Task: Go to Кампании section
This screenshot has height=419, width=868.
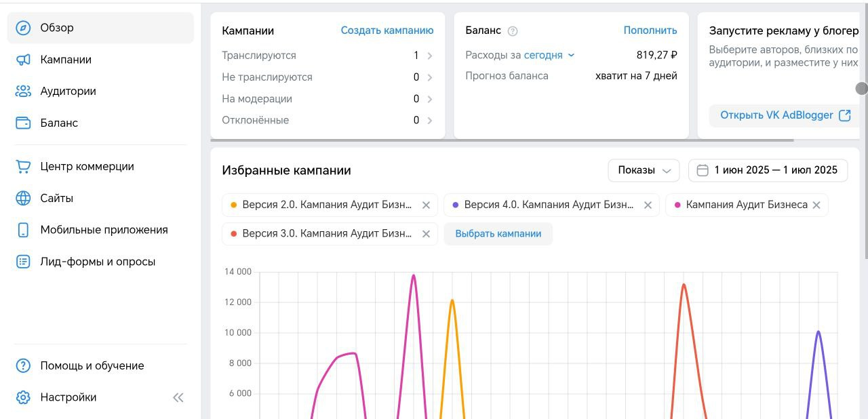Action: [100, 60]
